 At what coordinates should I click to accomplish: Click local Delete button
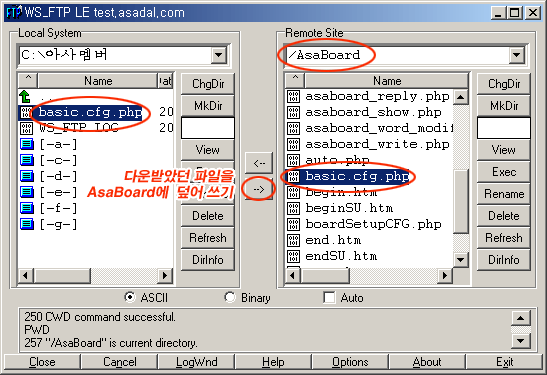(x=208, y=216)
